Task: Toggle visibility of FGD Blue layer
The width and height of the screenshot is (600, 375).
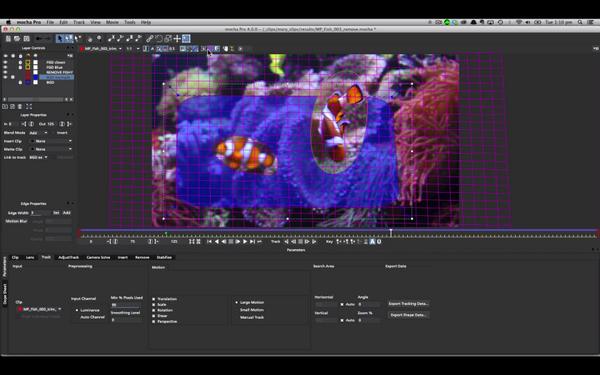Action: point(5,67)
